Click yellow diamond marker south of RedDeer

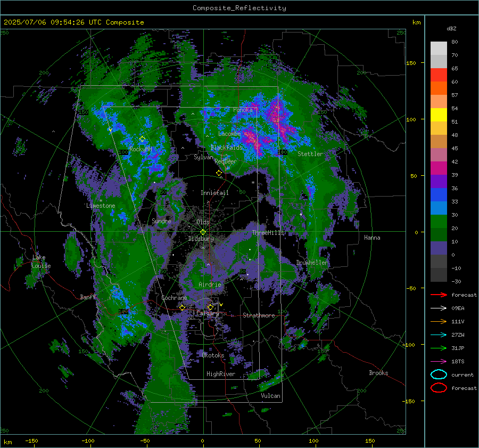[219, 173]
